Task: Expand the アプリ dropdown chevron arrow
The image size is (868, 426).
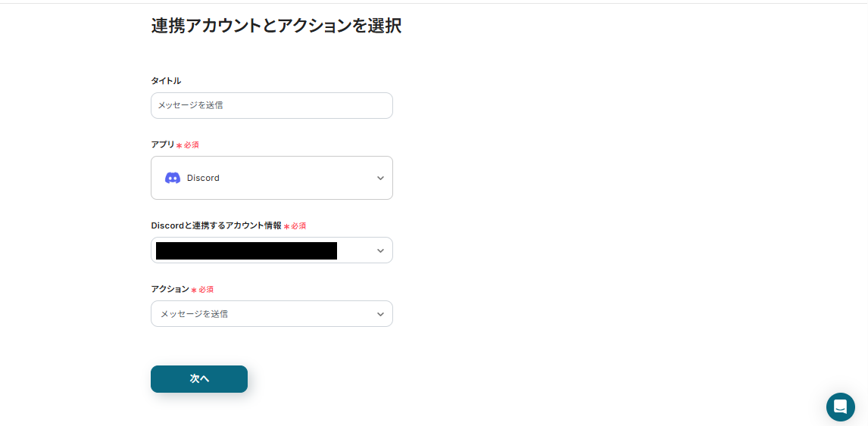Action: (380, 178)
